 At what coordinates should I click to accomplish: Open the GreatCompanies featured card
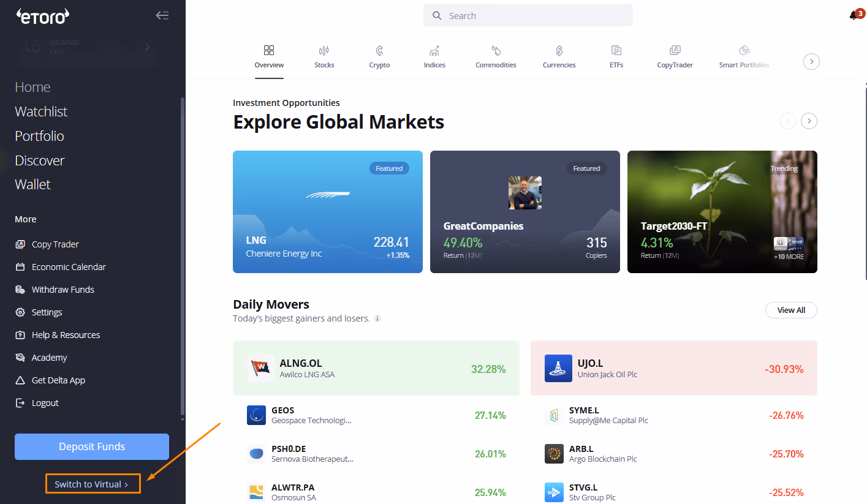pos(525,212)
